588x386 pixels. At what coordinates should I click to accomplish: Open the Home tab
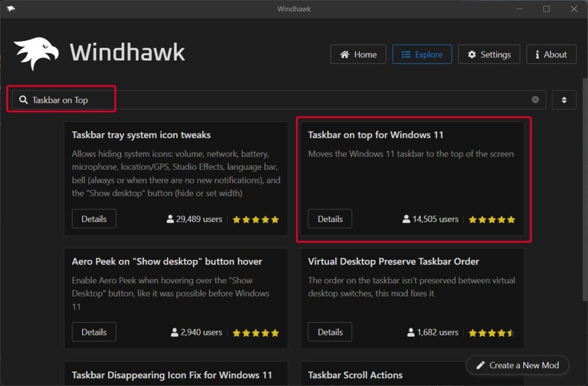tap(358, 54)
